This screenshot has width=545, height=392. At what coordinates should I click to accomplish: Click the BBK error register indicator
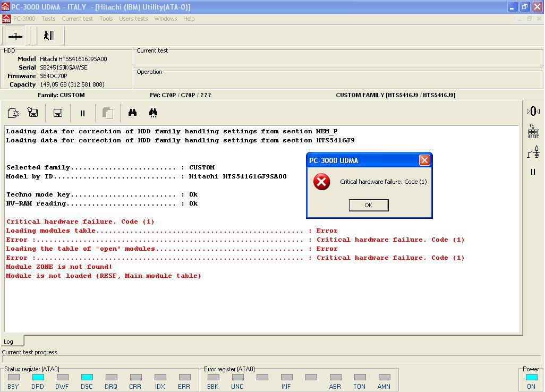(x=214, y=377)
